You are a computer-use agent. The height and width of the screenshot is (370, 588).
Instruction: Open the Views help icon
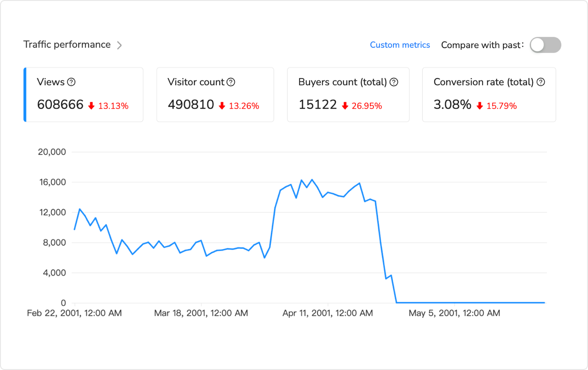pyautogui.click(x=71, y=82)
